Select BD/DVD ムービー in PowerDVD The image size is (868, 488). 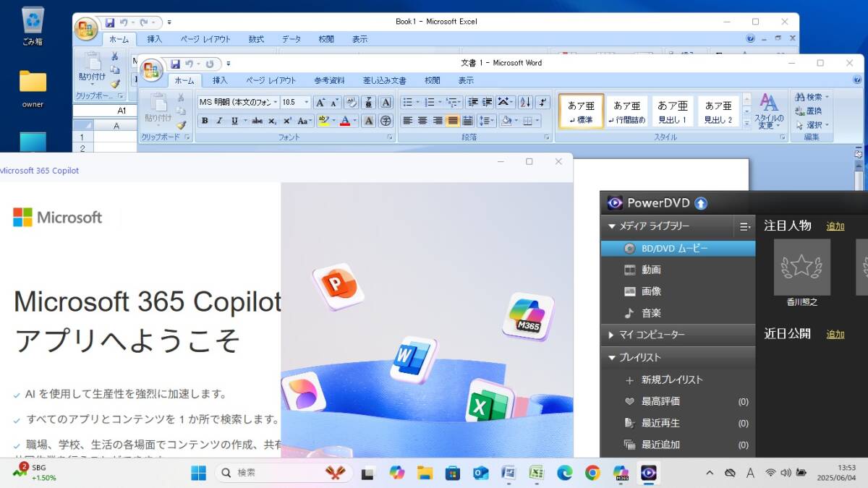click(678, 248)
